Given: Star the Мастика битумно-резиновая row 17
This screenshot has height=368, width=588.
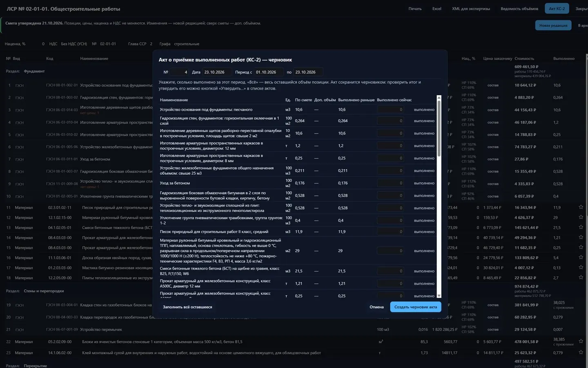Looking at the screenshot, I should pos(581,267).
